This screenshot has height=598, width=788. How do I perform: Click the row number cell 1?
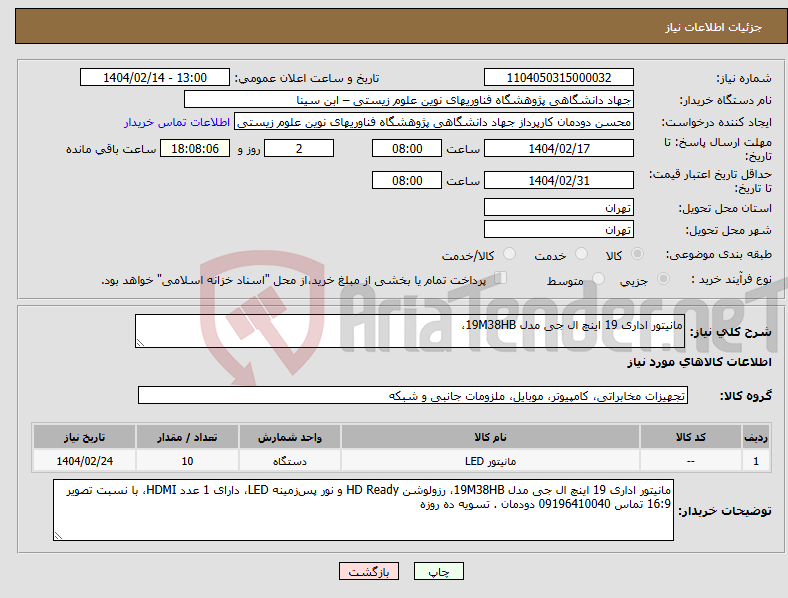(x=756, y=461)
